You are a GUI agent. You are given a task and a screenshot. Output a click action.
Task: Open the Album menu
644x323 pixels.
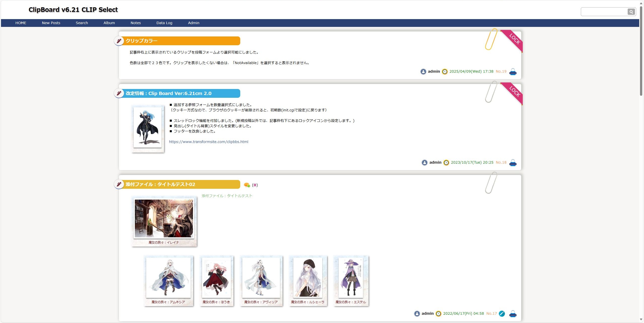click(109, 23)
